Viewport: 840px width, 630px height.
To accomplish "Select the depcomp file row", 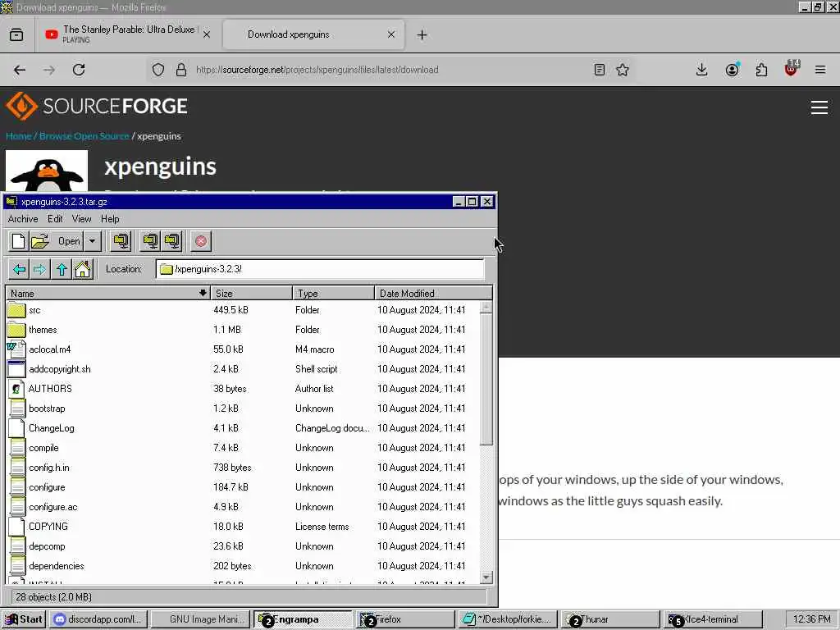I will pos(243,546).
